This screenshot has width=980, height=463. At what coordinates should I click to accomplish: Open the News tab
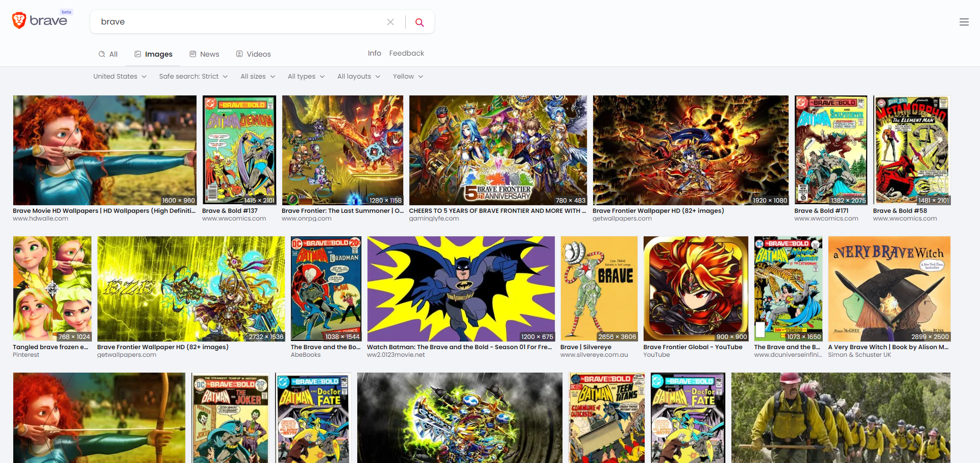(x=204, y=54)
